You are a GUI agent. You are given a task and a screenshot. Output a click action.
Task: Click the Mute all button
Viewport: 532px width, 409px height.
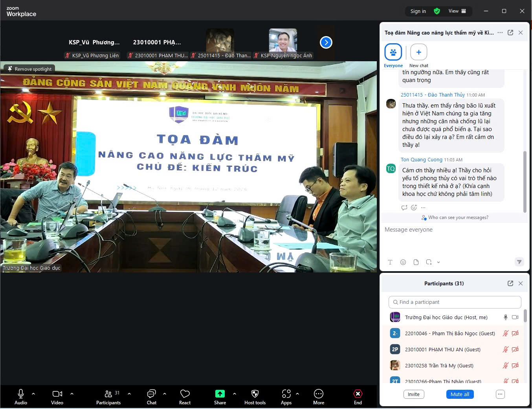click(460, 394)
